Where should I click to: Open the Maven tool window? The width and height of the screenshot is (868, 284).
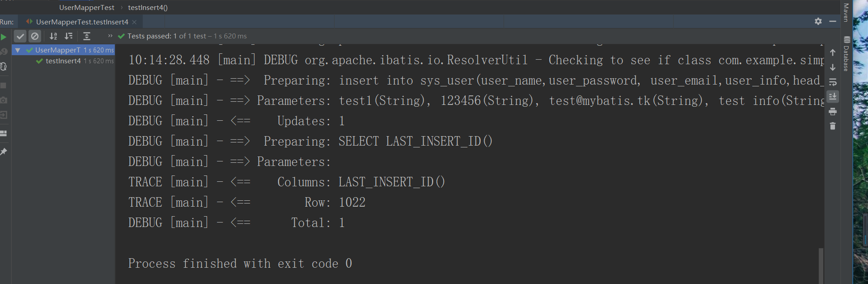[846, 12]
